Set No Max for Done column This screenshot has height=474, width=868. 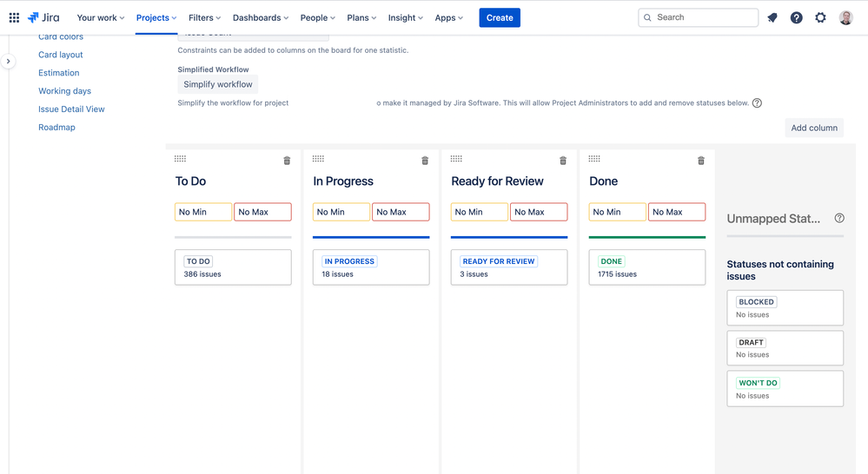coord(677,212)
